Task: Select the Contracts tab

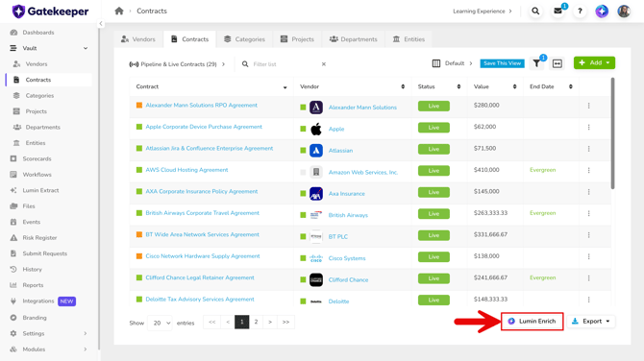Action: (x=189, y=39)
